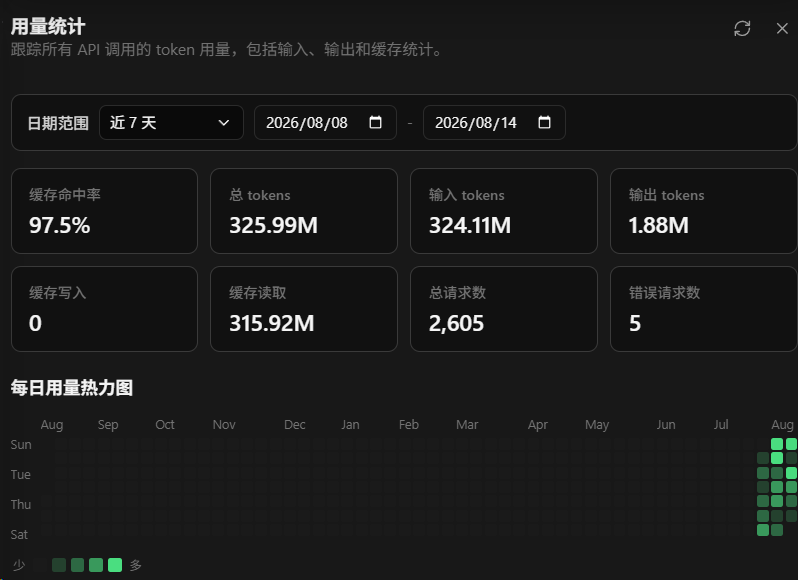Click the 每日用量热力图 heading
The image size is (798, 580).
click(72, 388)
